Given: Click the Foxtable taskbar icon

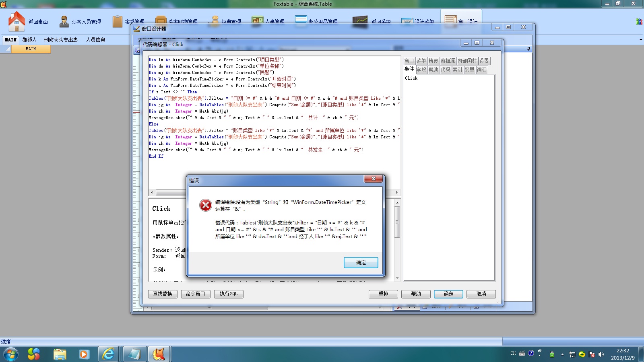Looking at the screenshot, I should click(x=159, y=354).
